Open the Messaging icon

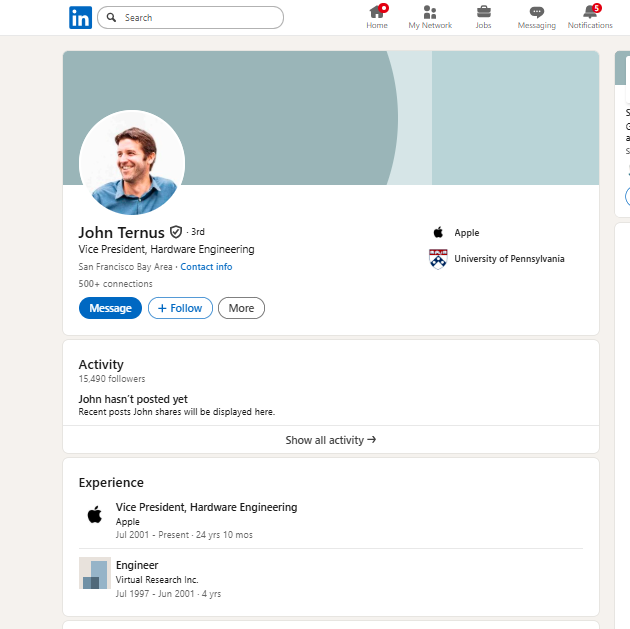pyautogui.click(x=536, y=13)
